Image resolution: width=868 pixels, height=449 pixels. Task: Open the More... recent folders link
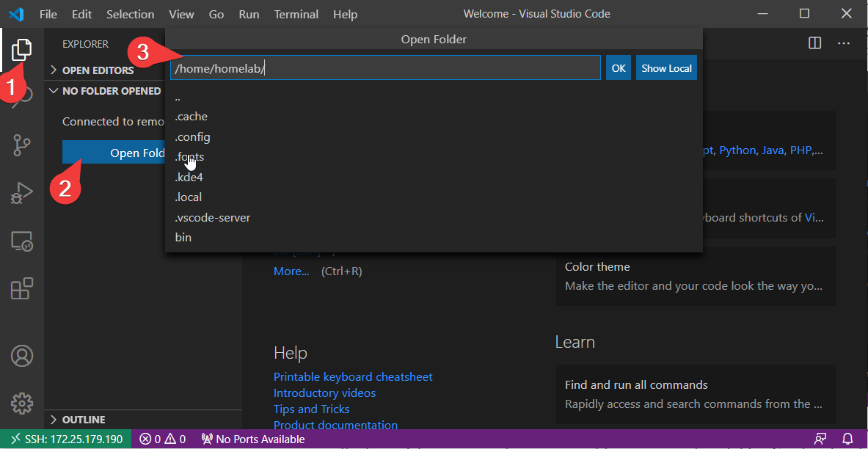291,271
